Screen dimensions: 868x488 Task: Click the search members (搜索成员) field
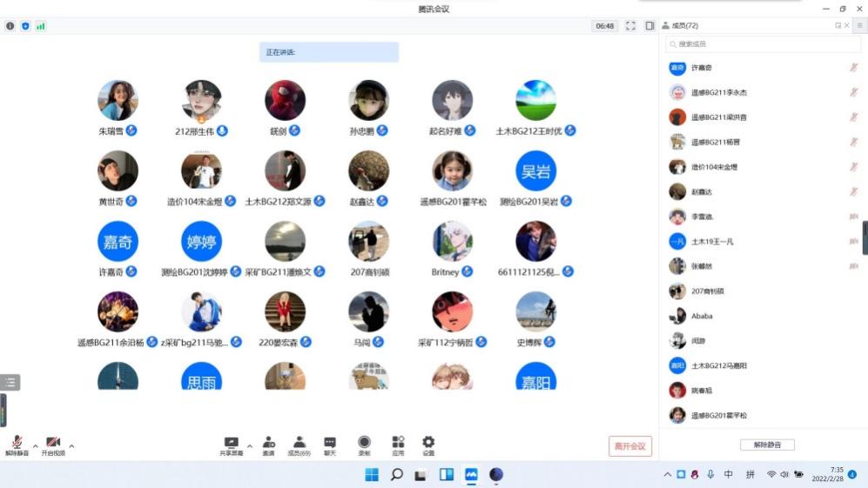[x=763, y=43]
